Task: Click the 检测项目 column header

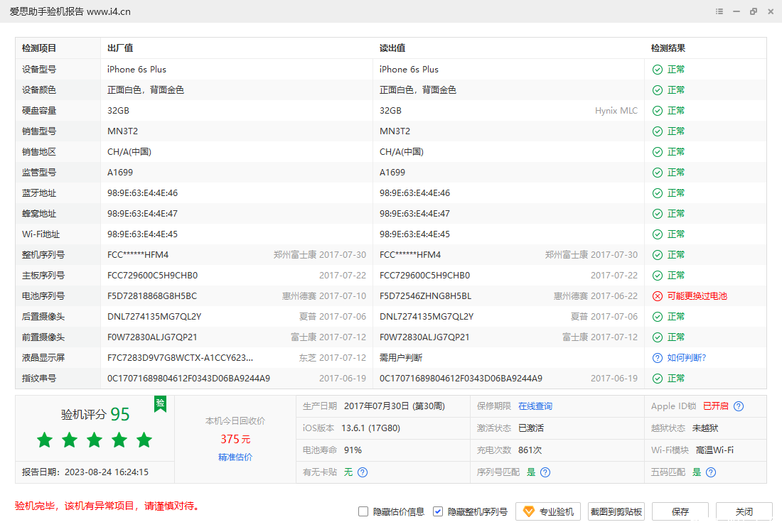Action: point(39,48)
